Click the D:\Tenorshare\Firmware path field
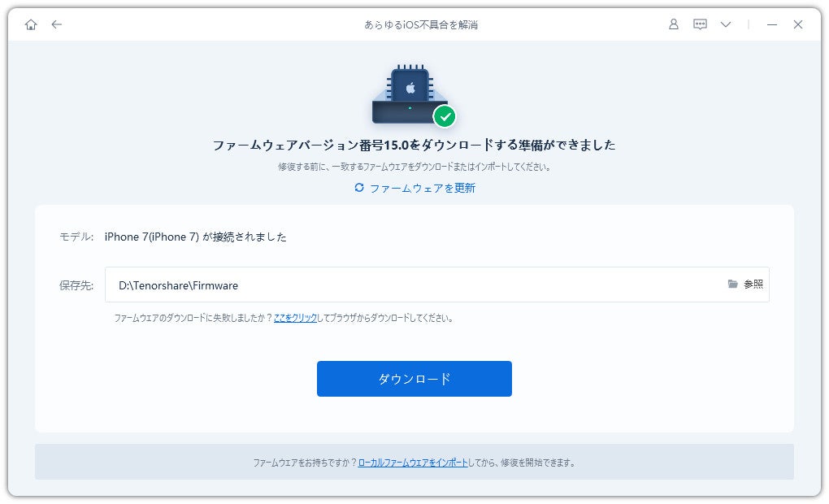Screen dimensions: 829x504 click(436, 285)
